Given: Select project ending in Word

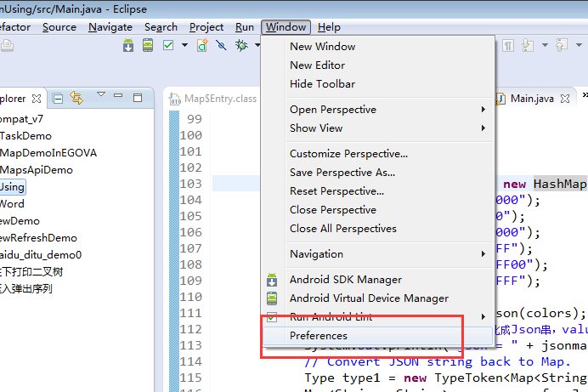Looking at the screenshot, I should [12, 204].
